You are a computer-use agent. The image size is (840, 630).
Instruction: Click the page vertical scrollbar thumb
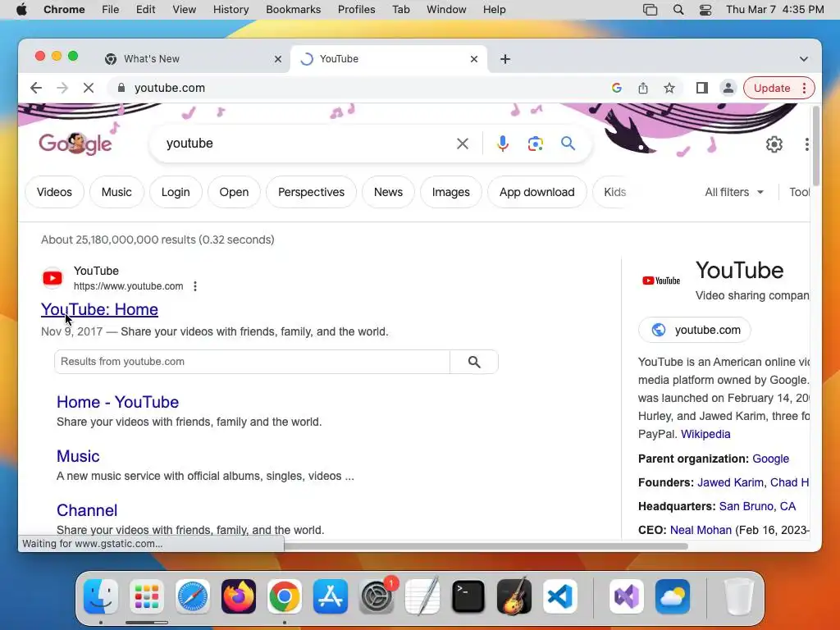816,146
